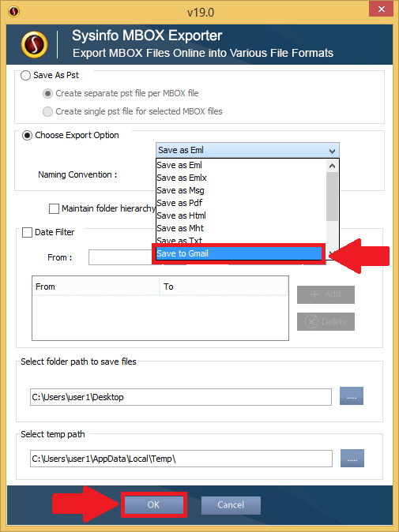Click the Delete button with X icon
The height and width of the screenshot is (532, 399).
[x=326, y=321]
